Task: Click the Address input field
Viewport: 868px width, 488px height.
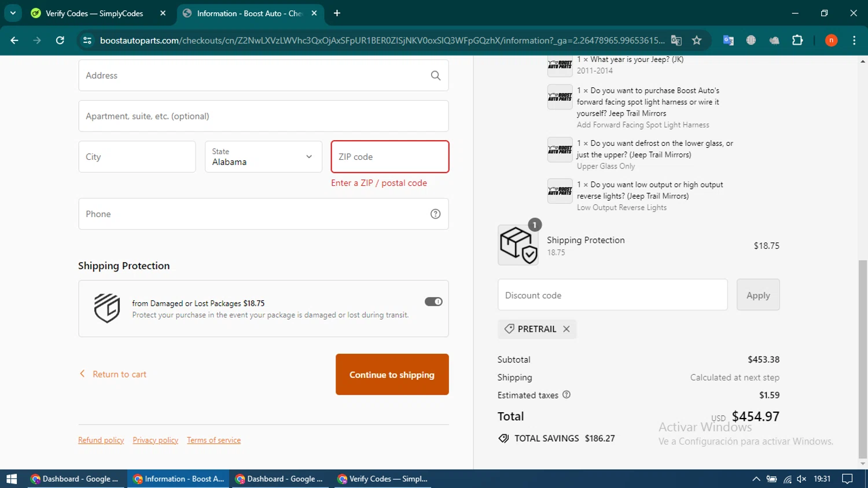Action: tap(263, 75)
